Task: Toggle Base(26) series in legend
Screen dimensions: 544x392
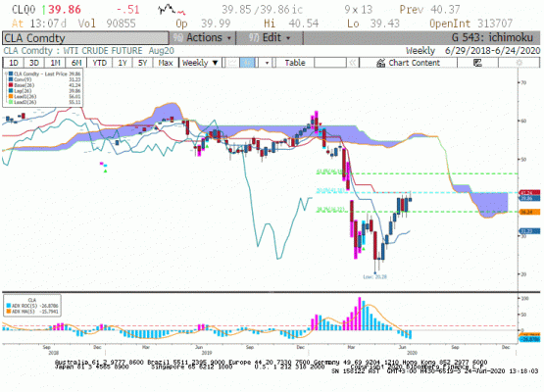Action: (x=24, y=85)
